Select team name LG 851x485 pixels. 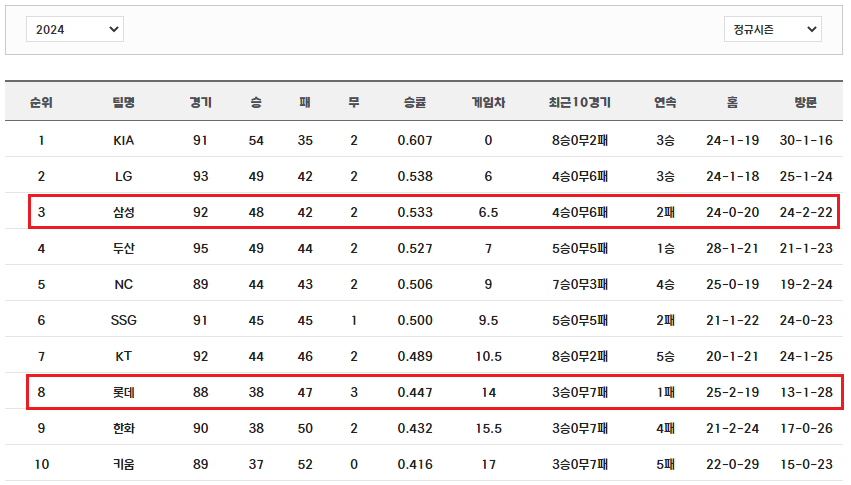tap(124, 176)
